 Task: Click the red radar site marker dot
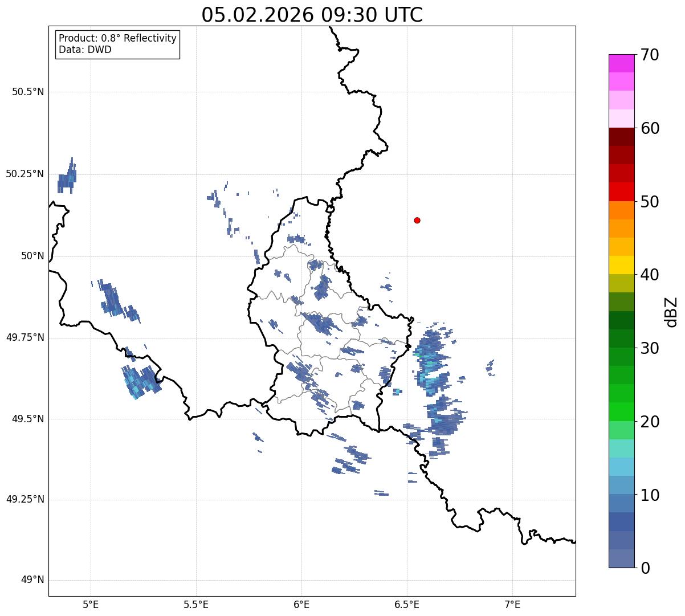[417, 220]
